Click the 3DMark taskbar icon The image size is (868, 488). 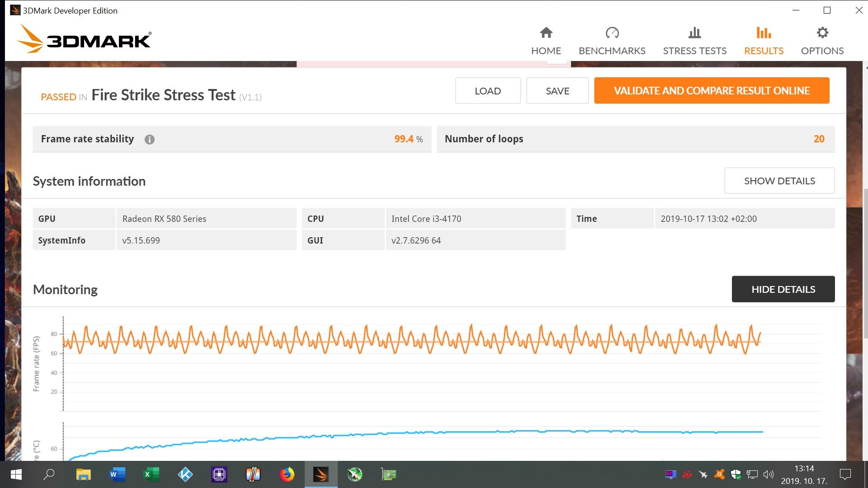click(321, 474)
